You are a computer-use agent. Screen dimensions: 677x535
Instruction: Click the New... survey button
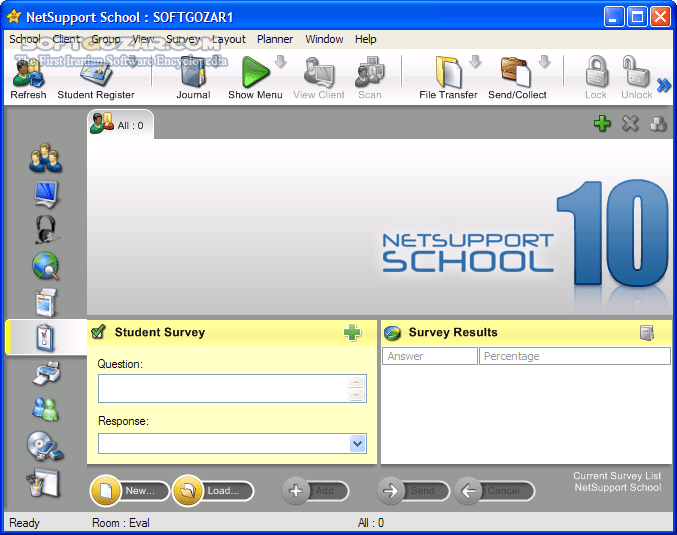click(x=130, y=491)
